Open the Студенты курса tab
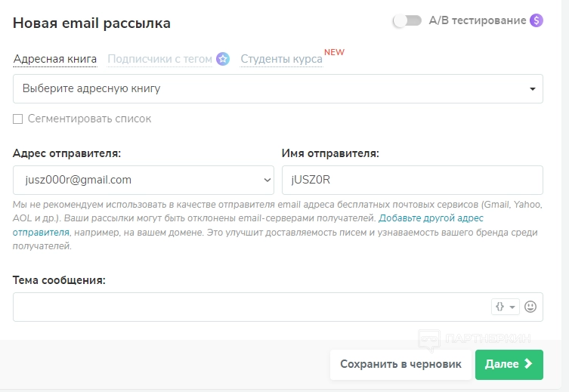This screenshot has height=392, width=569. click(281, 59)
